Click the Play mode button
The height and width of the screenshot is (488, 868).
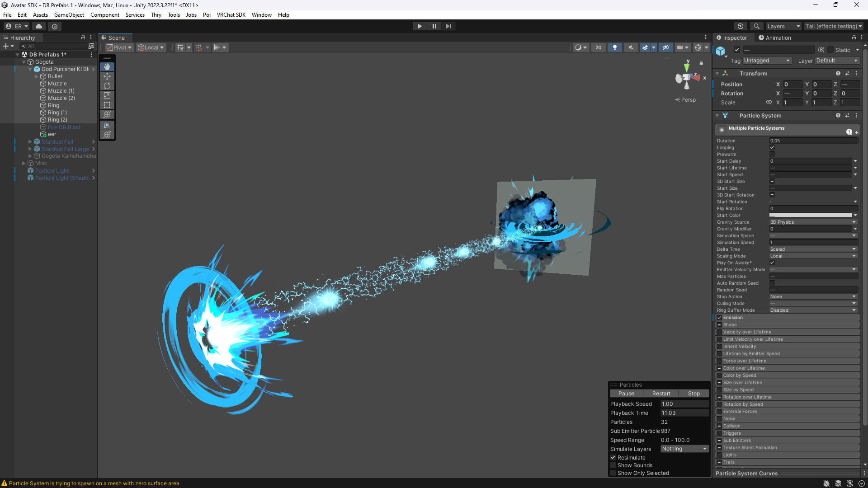(420, 26)
